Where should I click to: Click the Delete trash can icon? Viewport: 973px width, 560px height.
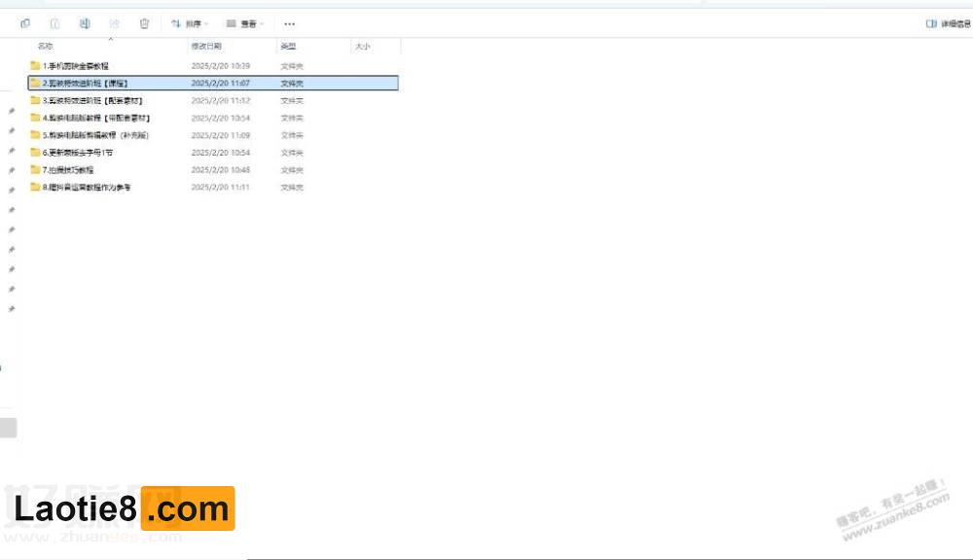point(145,23)
